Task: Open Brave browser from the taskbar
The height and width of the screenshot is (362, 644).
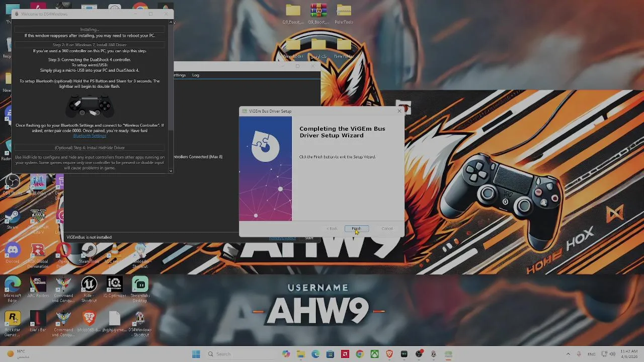Action: pyautogui.click(x=389, y=354)
